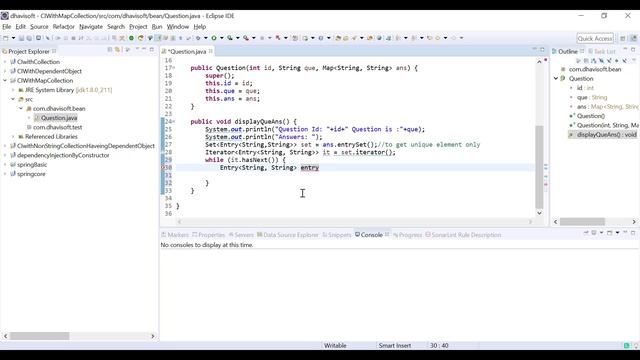Click the editor vertical scrollbar thumb
640x360 pixels.
[x=539, y=167]
